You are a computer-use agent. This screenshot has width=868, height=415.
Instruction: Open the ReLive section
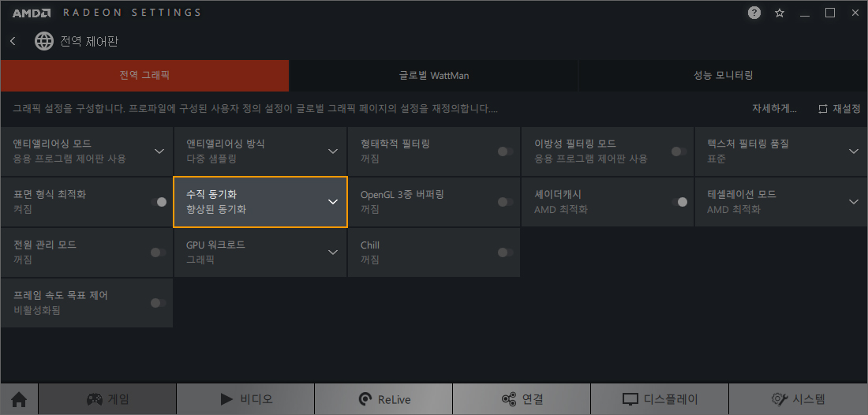383,399
